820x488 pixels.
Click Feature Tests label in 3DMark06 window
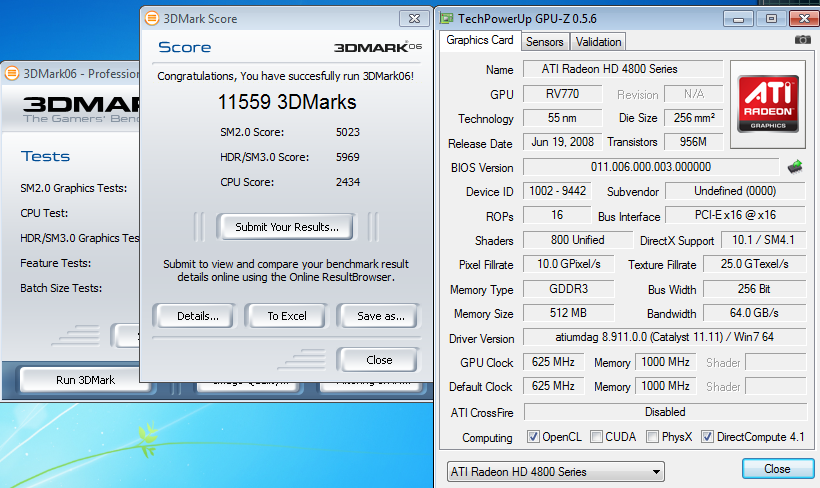point(55,263)
